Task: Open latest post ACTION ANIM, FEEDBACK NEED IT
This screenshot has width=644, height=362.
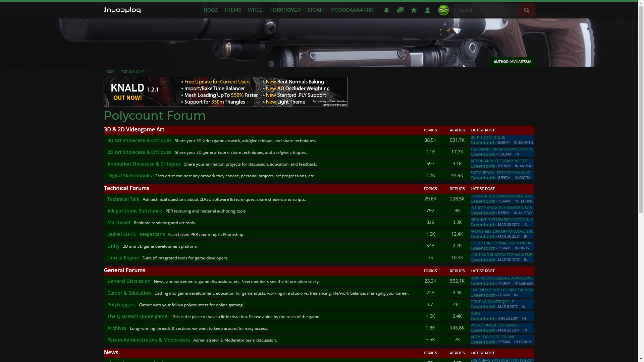Action: 499,161
